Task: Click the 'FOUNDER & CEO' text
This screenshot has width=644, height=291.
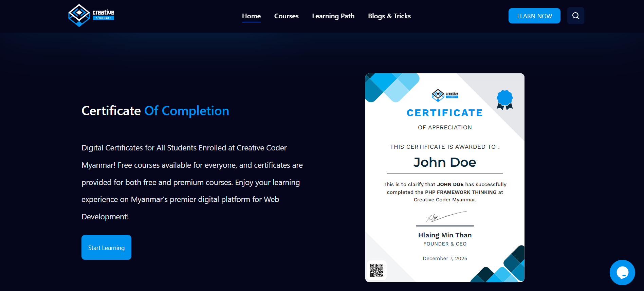Action: coord(445,244)
